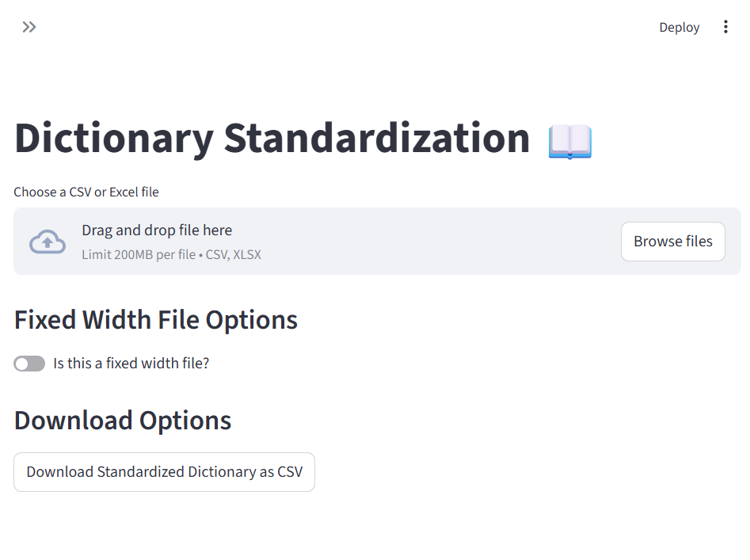
Task: Click the 'Drag and drop file here' text
Action: 157,230
